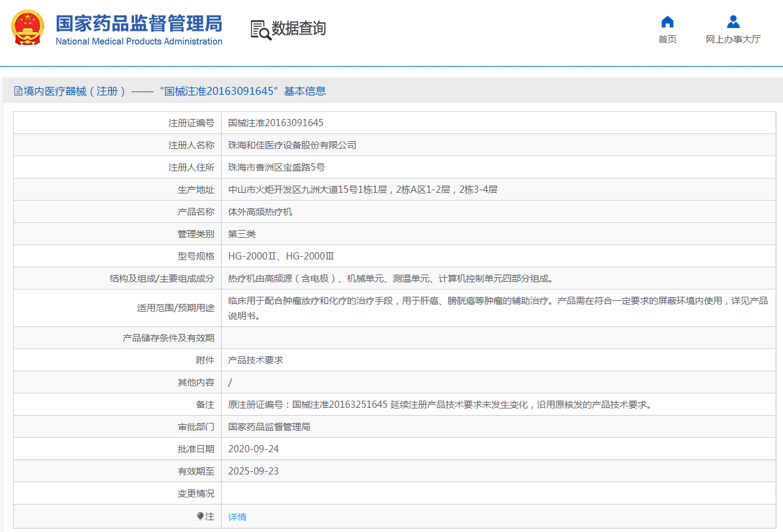The height and width of the screenshot is (532, 783).
Task: Click the lightbulb icon beside 注
Action: [200, 516]
